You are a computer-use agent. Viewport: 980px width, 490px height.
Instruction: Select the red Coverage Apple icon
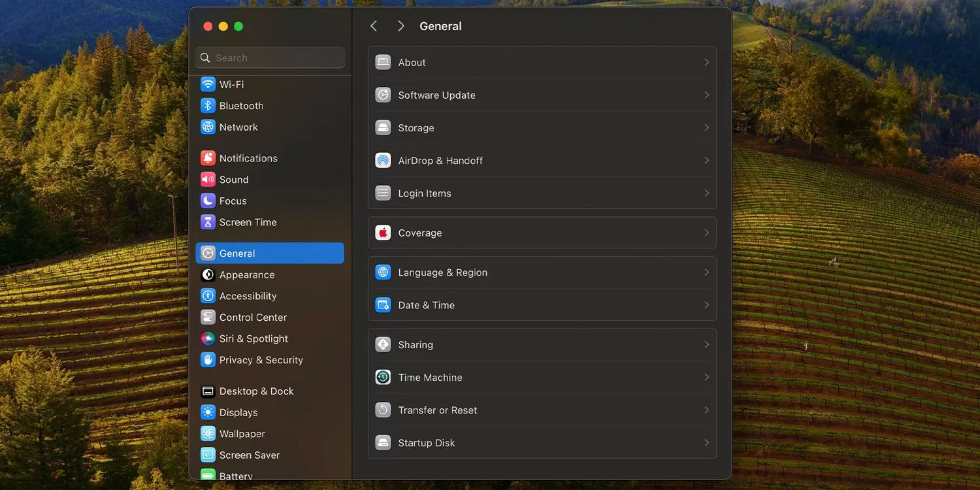click(383, 233)
